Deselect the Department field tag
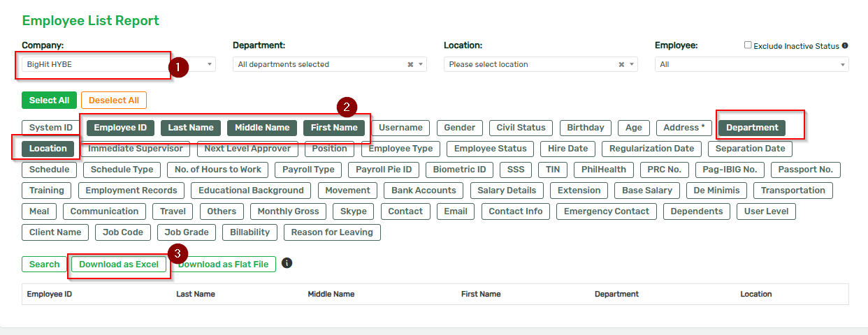This screenshot has width=868, height=335. 751,128
